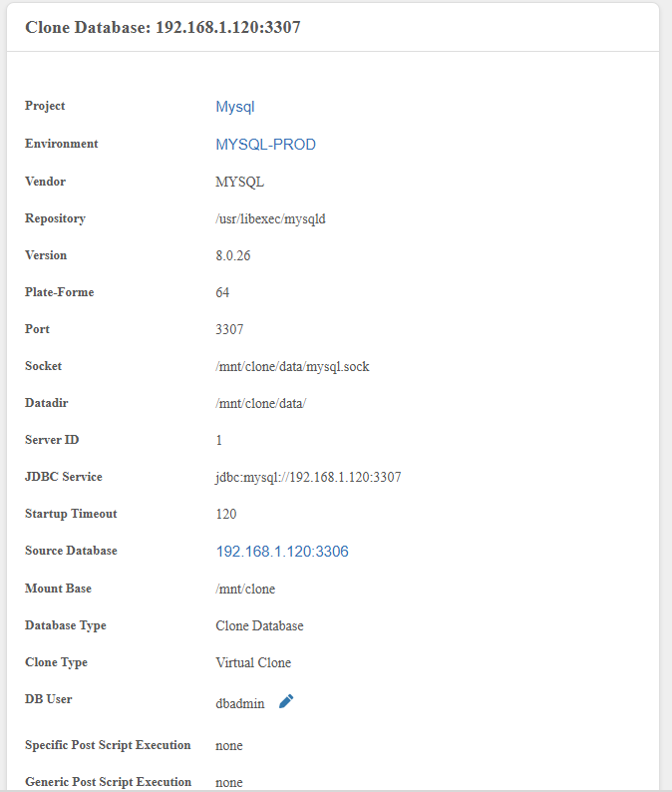Click the port value 3307
672x792 pixels.
tap(229, 330)
